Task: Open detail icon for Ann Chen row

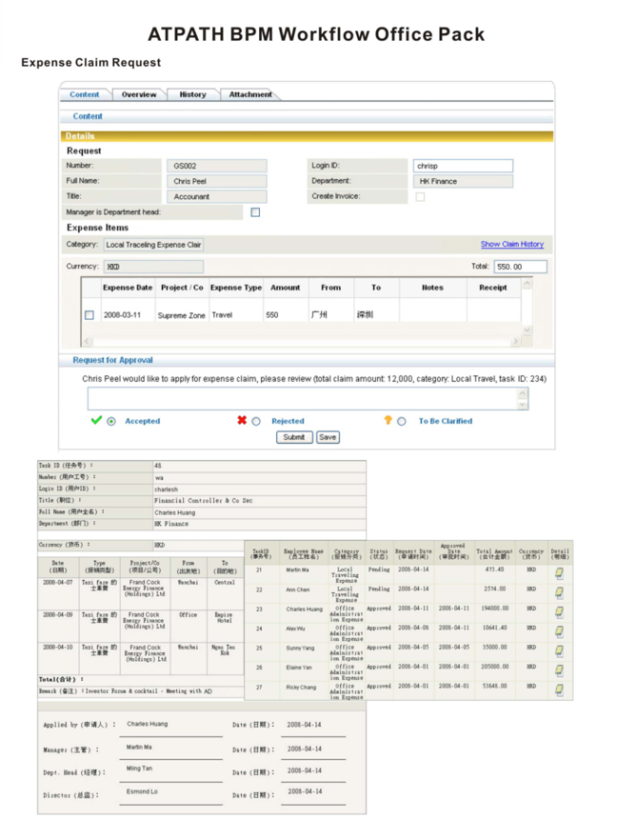Action: pos(559,592)
